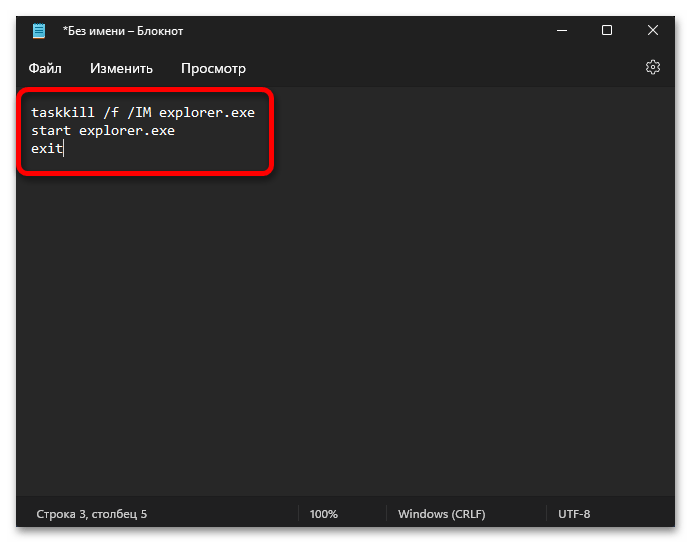Place cursor in the taskkill command line

coord(143,112)
